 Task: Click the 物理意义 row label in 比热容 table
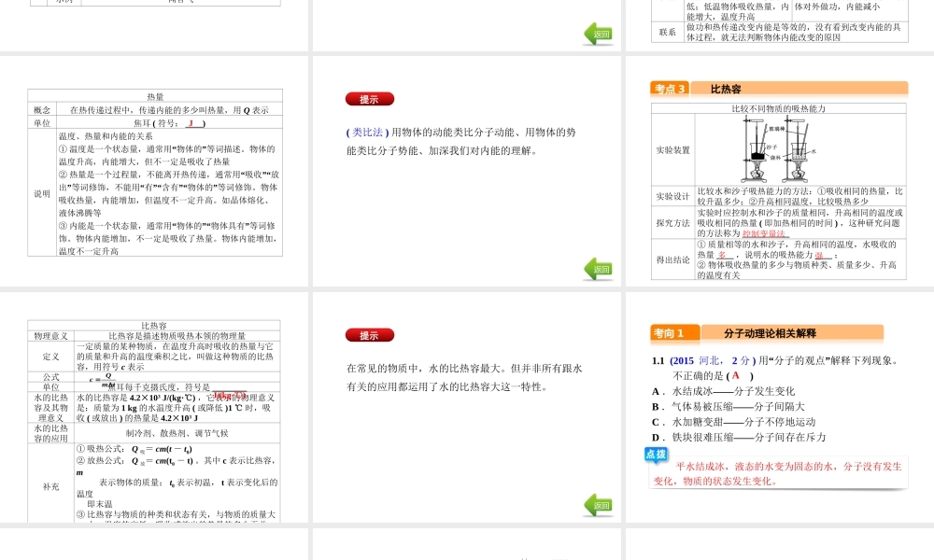click(51, 336)
